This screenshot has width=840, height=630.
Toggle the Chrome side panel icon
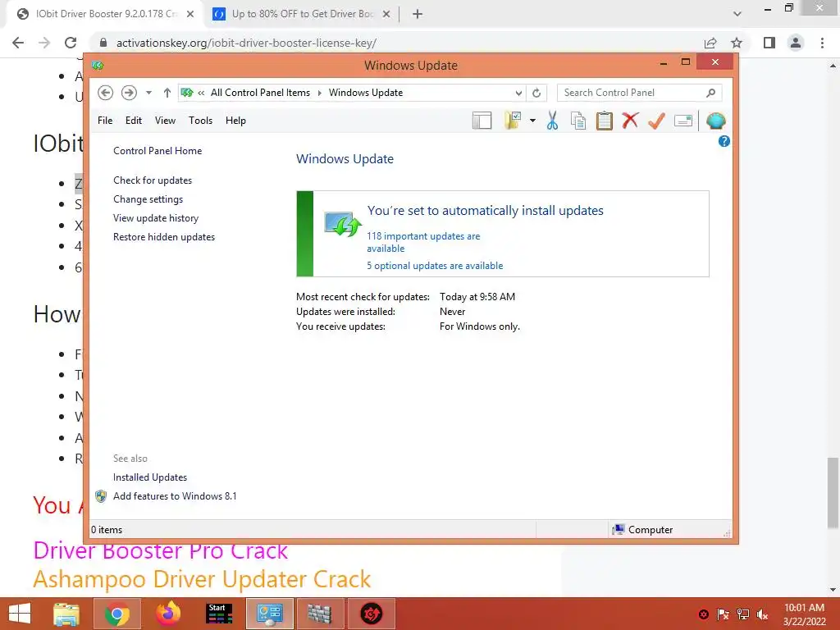(x=769, y=43)
